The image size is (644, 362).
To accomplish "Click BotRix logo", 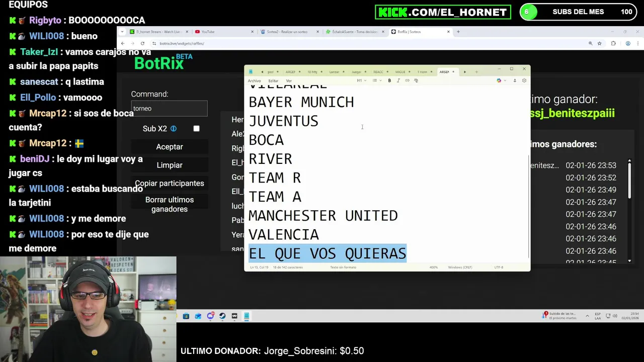I will click(163, 62).
